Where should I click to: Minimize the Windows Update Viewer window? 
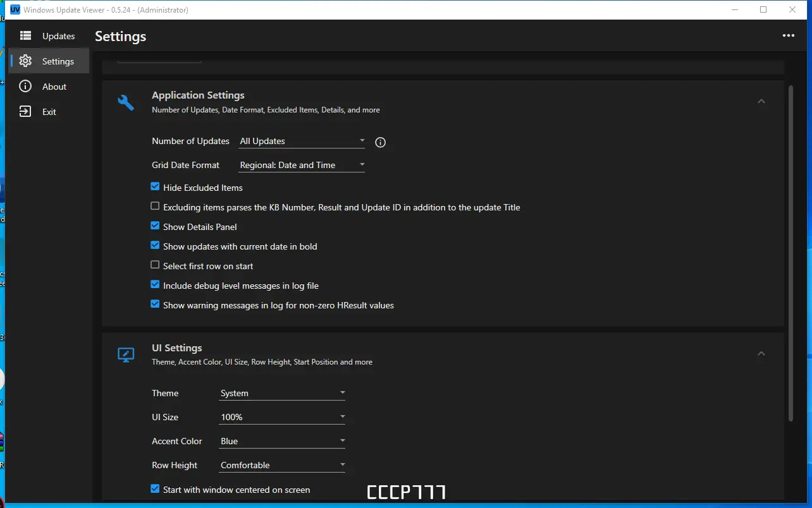click(735, 9)
